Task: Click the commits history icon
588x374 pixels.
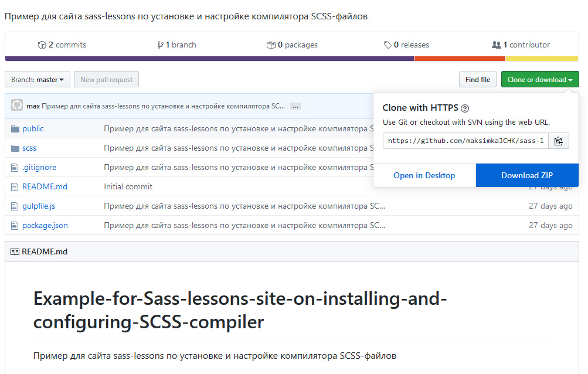Action: click(42, 45)
